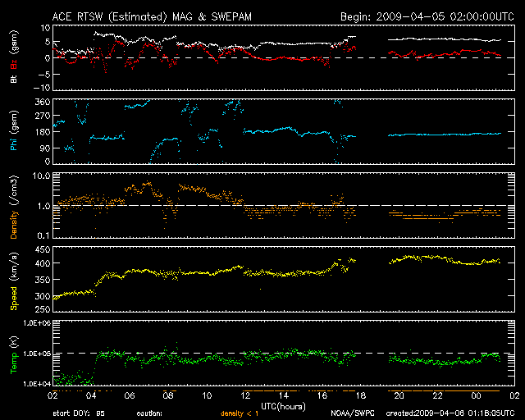Click the white 'Bt' axis label
The height and width of the screenshot is (420, 525).
coord(15,79)
